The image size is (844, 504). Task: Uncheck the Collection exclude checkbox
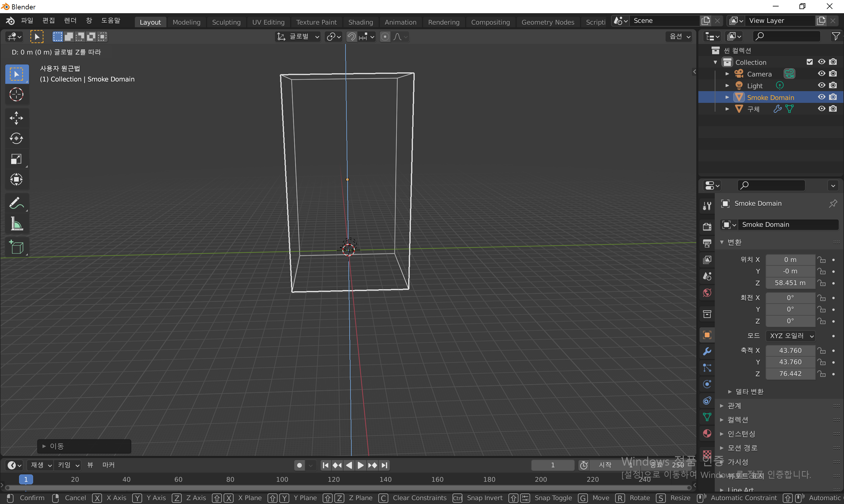(810, 62)
